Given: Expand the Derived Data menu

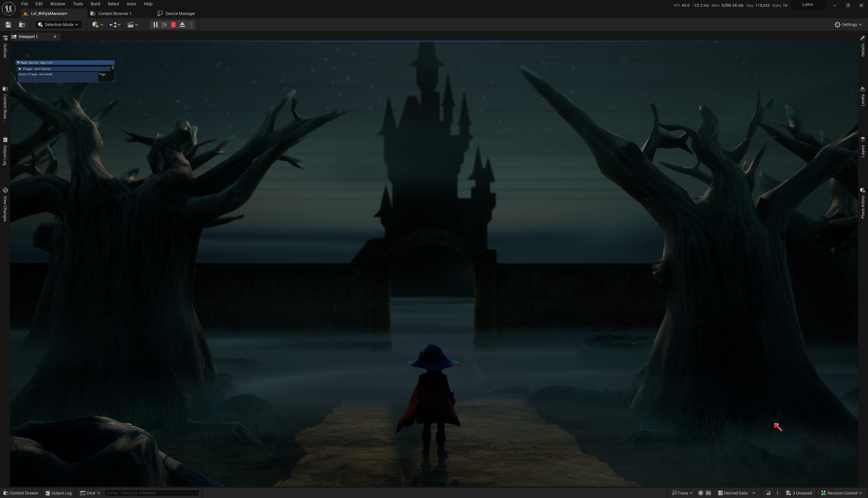Looking at the screenshot, I should pos(736,493).
